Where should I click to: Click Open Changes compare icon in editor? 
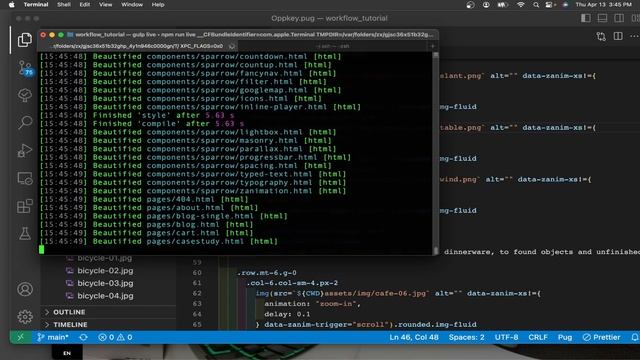tap(601, 36)
